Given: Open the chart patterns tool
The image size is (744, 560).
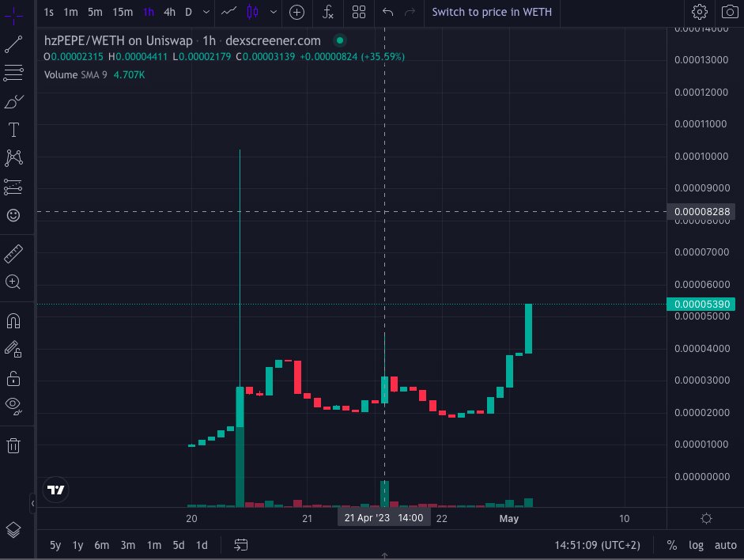Looking at the screenshot, I should [x=13, y=158].
